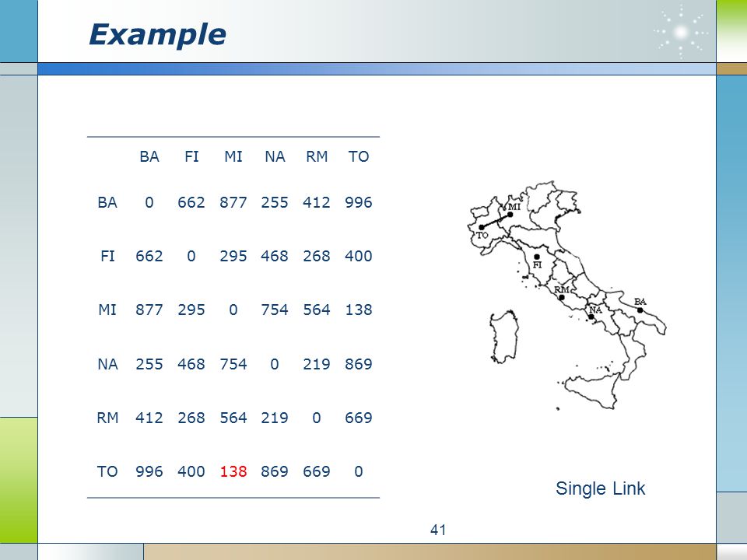Click 669 in the TO row

pos(317,471)
